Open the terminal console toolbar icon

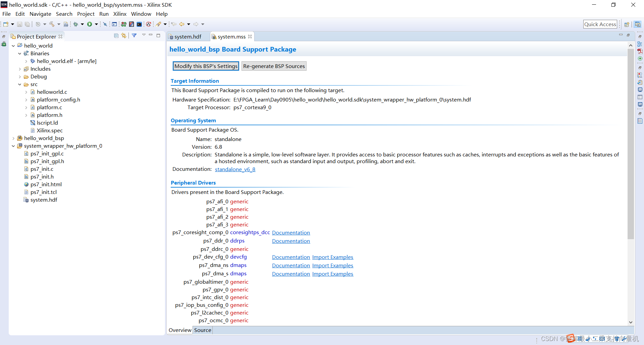[114, 24]
